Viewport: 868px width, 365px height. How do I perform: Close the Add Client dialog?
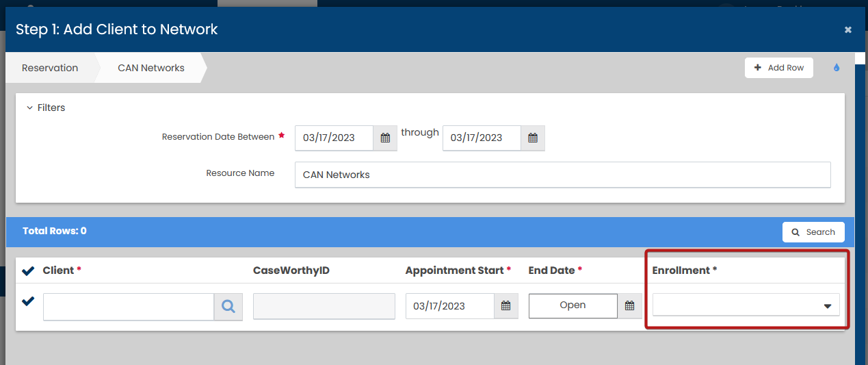point(847,29)
